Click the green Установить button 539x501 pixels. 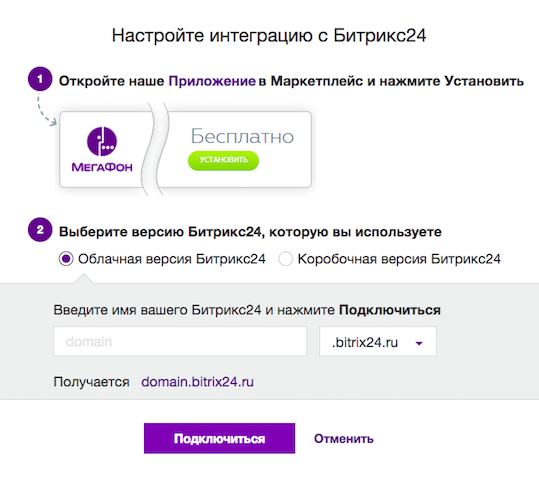click(x=223, y=161)
